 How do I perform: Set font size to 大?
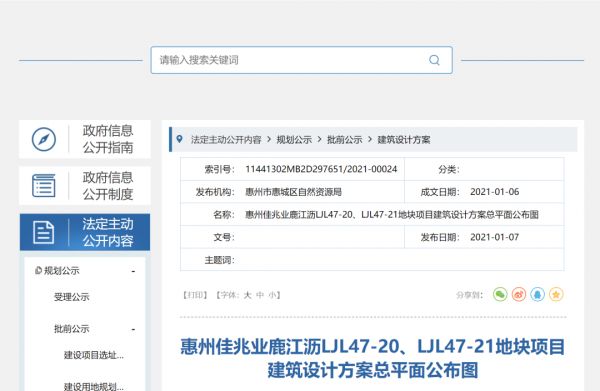pyautogui.click(x=248, y=295)
